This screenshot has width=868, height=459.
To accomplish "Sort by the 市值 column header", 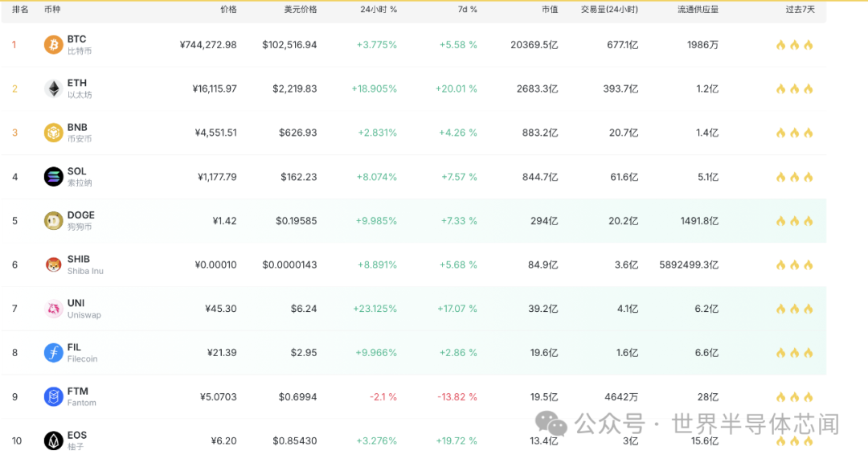I will [x=550, y=10].
